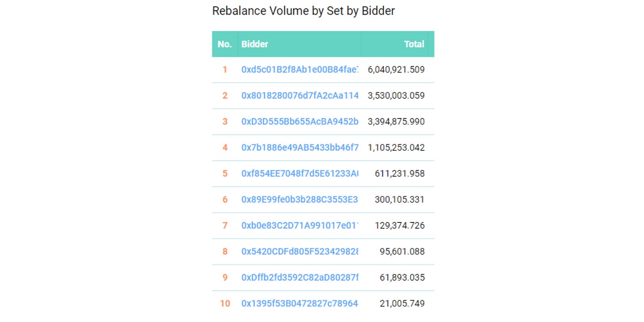Open bidder address 0x8018280076d7fA2cAa114
The height and width of the screenshot is (322, 644).
coord(300,96)
